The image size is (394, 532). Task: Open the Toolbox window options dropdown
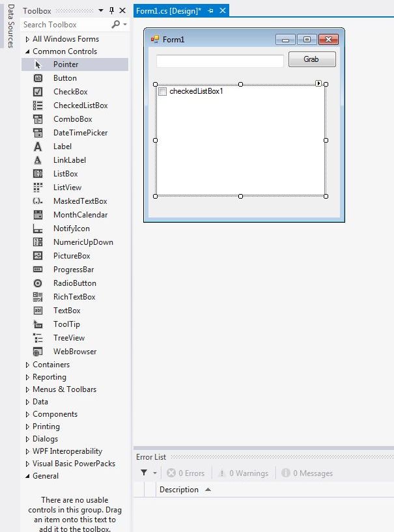[x=101, y=10]
